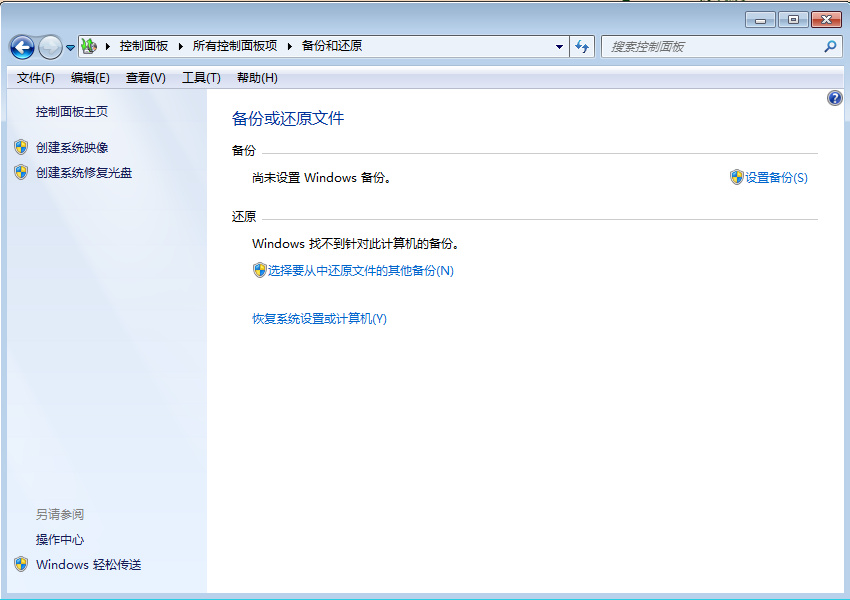Click the 备份或还原文件 page heading
The height and width of the screenshot is (600, 850).
(x=288, y=118)
